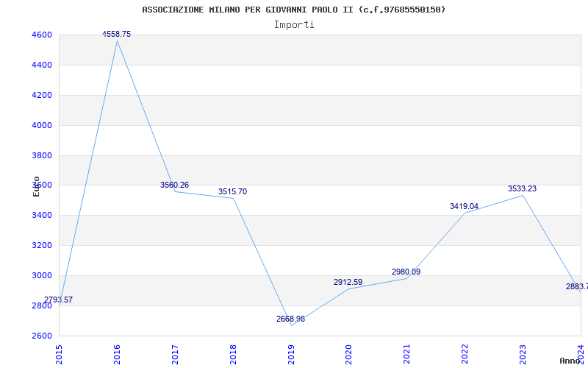Click the x-axis year 2015
This screenshot has height=368, width=588.
click(x=59, y=355)
